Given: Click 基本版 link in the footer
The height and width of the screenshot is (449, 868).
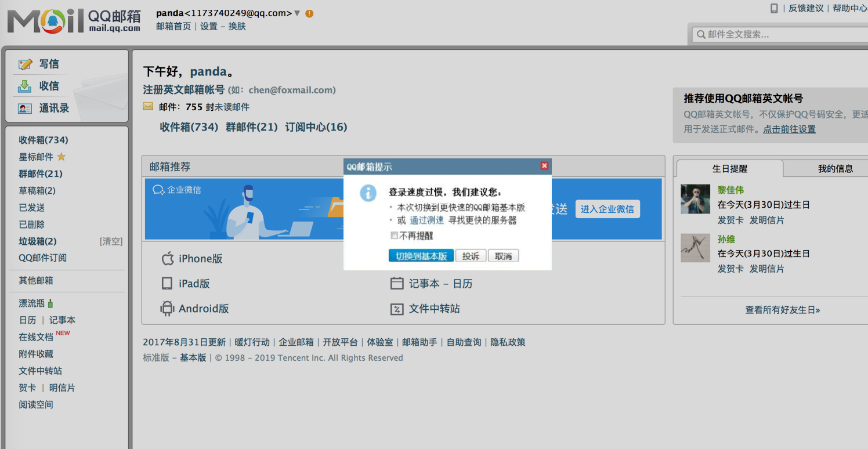Looking at the screenshot, I should pos(193,357).
